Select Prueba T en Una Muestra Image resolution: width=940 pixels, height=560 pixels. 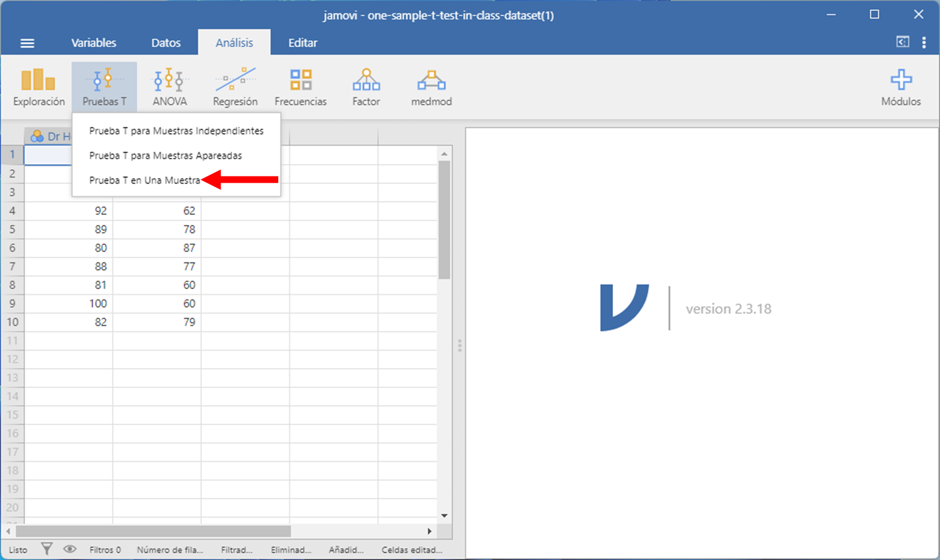[145, 180]
